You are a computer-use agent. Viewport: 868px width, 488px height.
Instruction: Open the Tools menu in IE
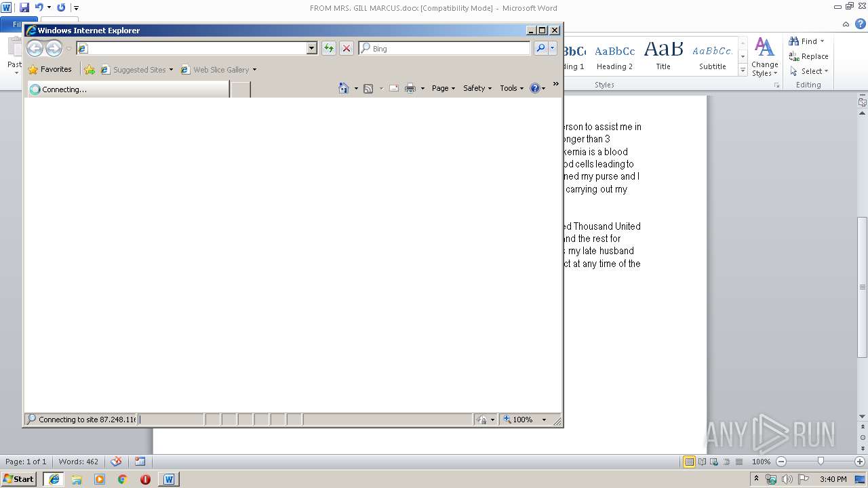tap(512, 88)
